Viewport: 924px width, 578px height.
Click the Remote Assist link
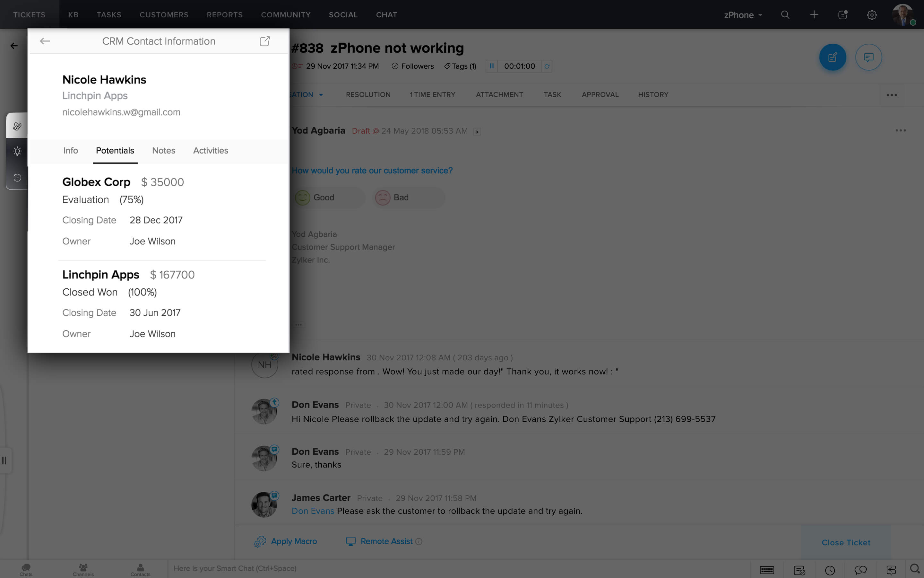point(386,541)
